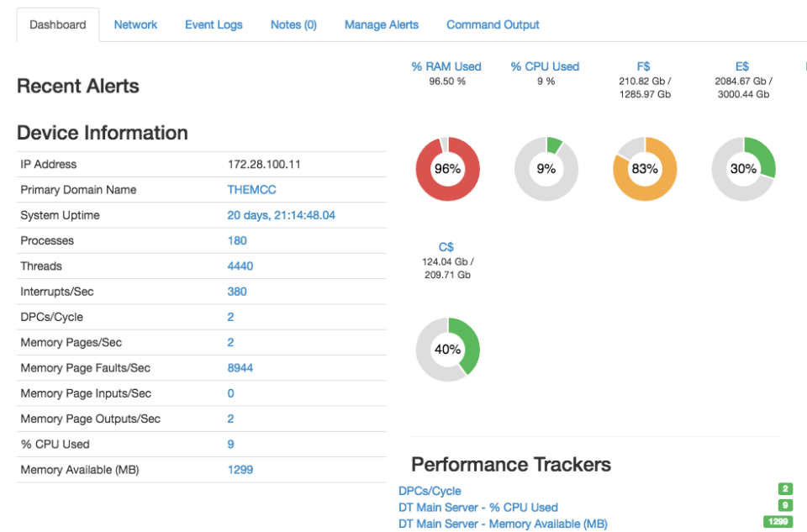Click the Memory Page Faults/Sec value 8944

pos(240,368)
